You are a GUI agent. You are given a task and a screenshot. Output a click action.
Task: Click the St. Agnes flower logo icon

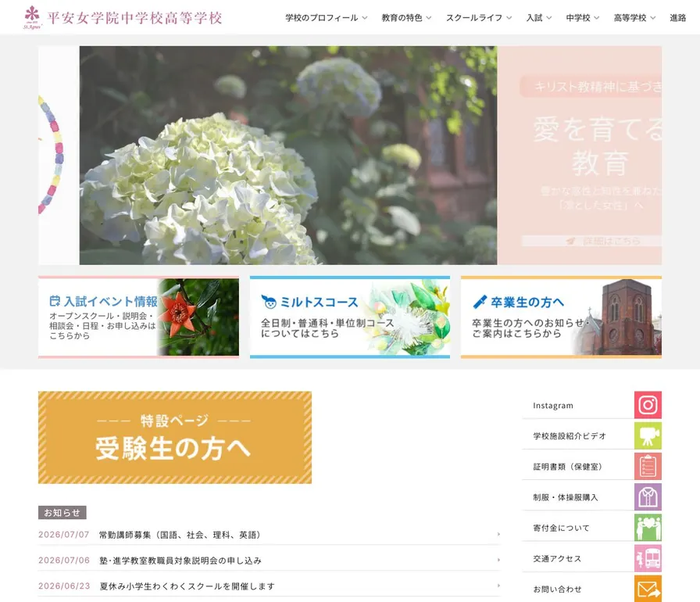[x=32, y=17]
